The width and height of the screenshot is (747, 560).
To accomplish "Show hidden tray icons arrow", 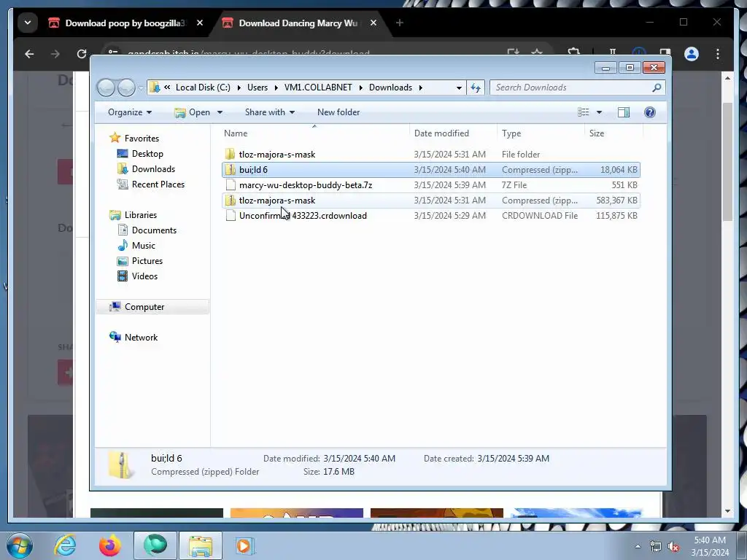I will point(638,546).
